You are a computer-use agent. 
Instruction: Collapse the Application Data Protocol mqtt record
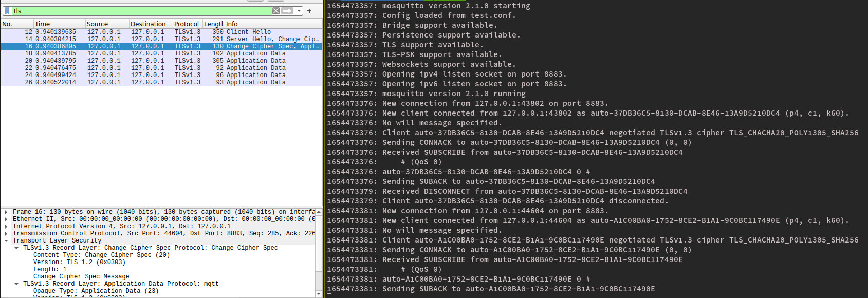(16, 284)
